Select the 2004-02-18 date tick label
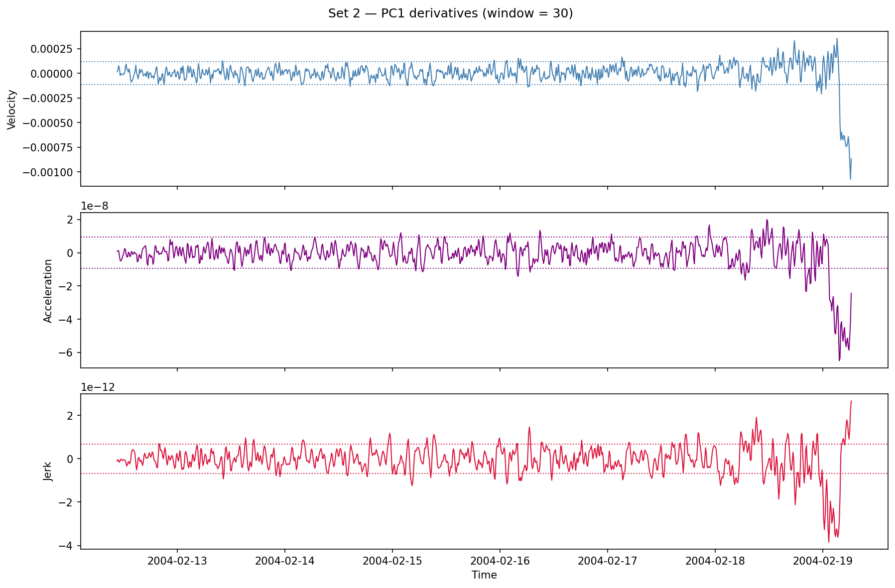Screen dimensions: 895x588 coord(715,561)
